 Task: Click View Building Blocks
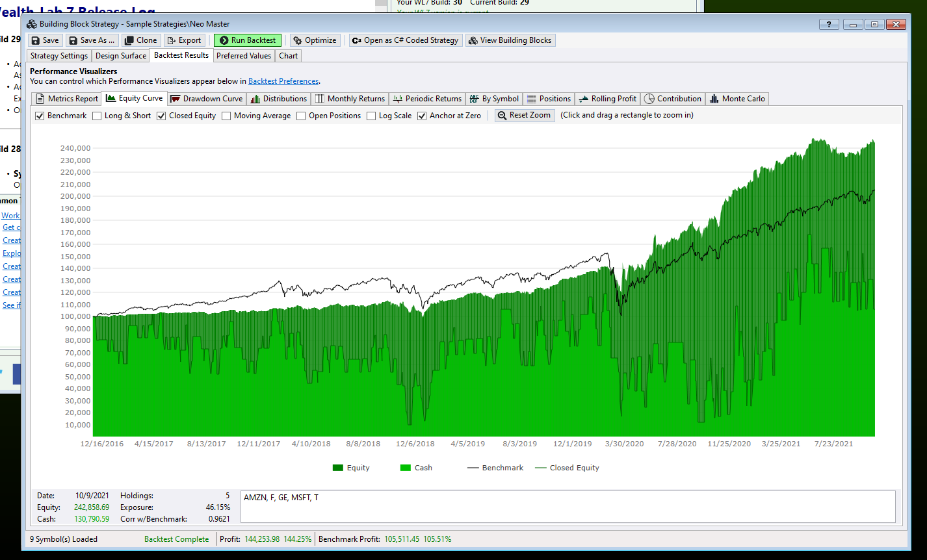pyautogui.click(x=510, y=40)
